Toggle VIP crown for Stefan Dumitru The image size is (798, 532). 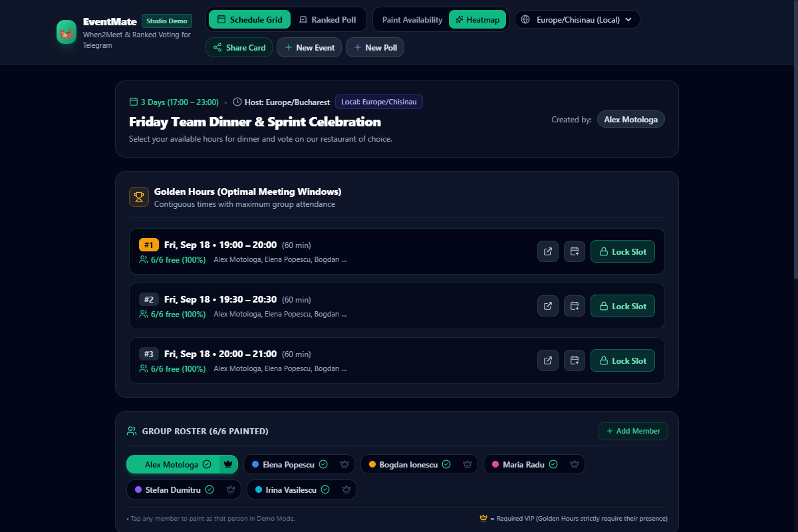231,489
